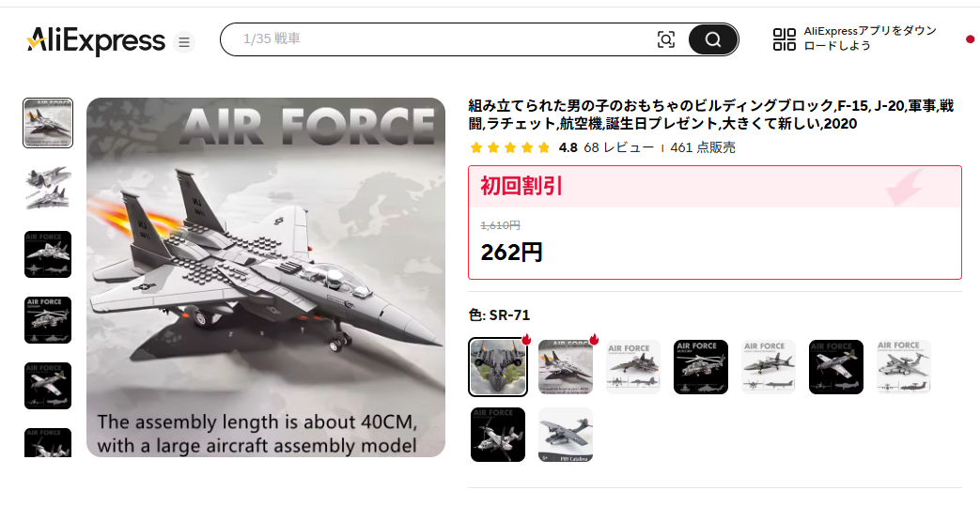Click the AliExpressアプリをダウンロードしよう link
The image size is (980, 506).
(x=870, y=38)
